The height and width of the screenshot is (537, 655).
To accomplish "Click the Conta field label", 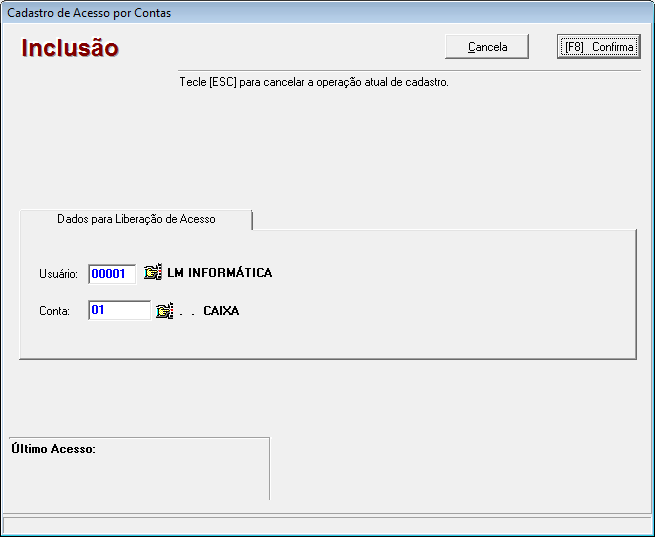I will pyautogui.click(x=54, y=312).
